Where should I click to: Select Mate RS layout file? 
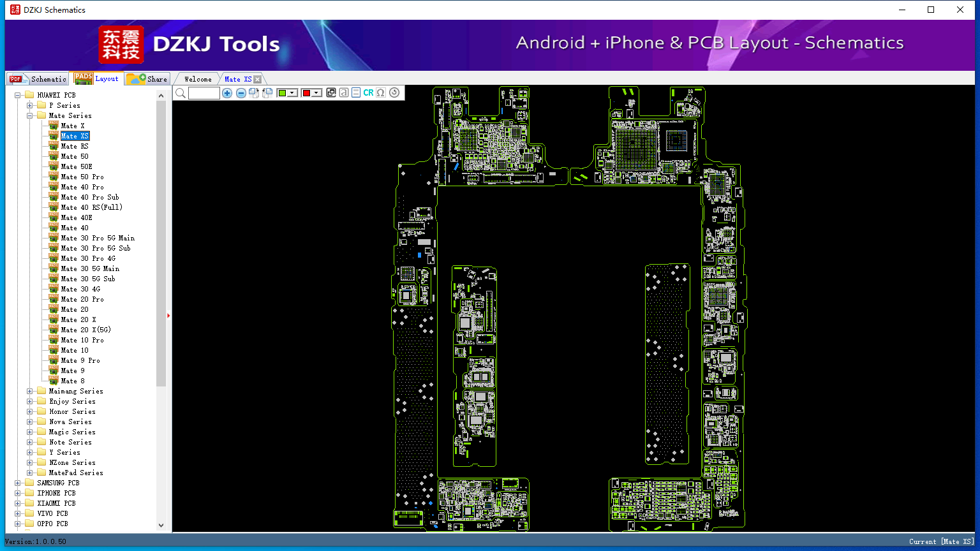coord(75,146)
